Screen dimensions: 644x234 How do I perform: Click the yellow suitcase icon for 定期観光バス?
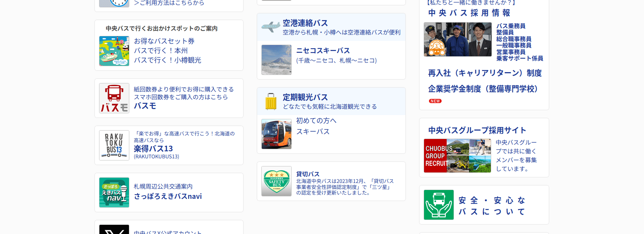tap(271, 101)
